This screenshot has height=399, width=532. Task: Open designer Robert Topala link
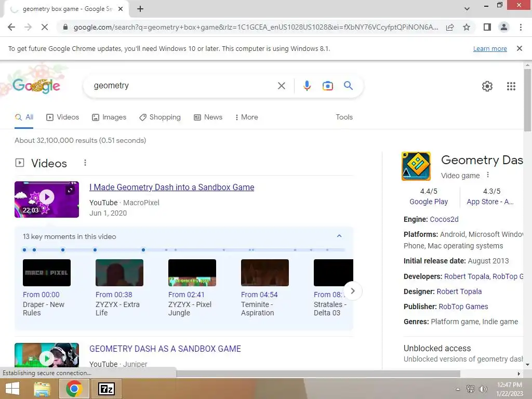459,291
